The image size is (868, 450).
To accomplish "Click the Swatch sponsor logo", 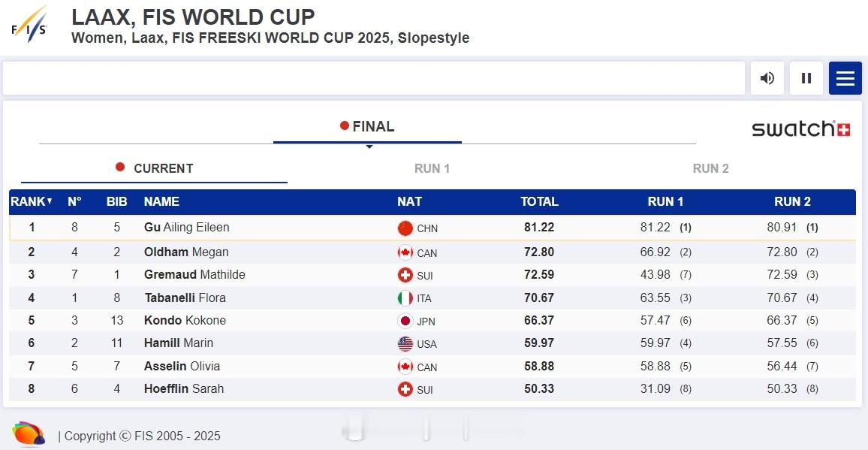I will click(x=800, y=128).
